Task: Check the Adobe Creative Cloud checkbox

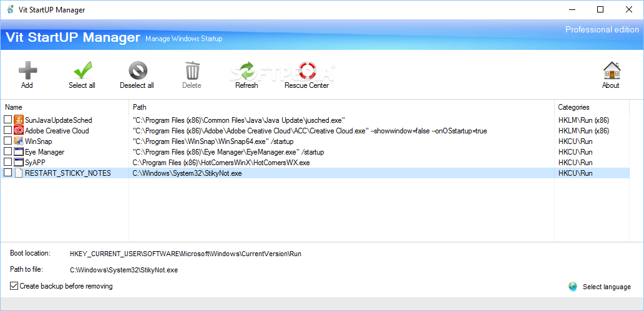Action: (7, 130)
